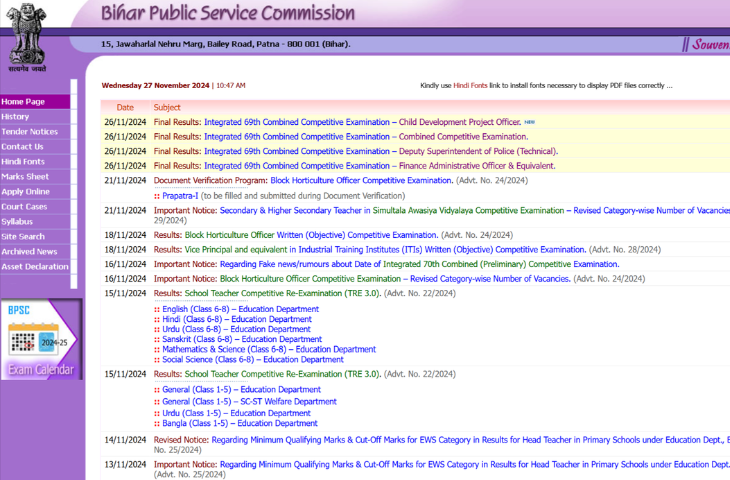Open Vice Principal ITIs Written results
Screen dimensions: 730x480
(385, 250)
